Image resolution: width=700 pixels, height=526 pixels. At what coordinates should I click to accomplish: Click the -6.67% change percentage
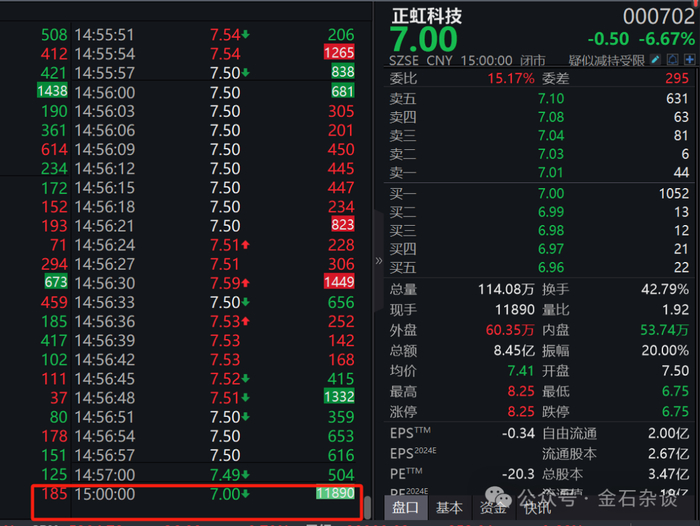(667, 39)
